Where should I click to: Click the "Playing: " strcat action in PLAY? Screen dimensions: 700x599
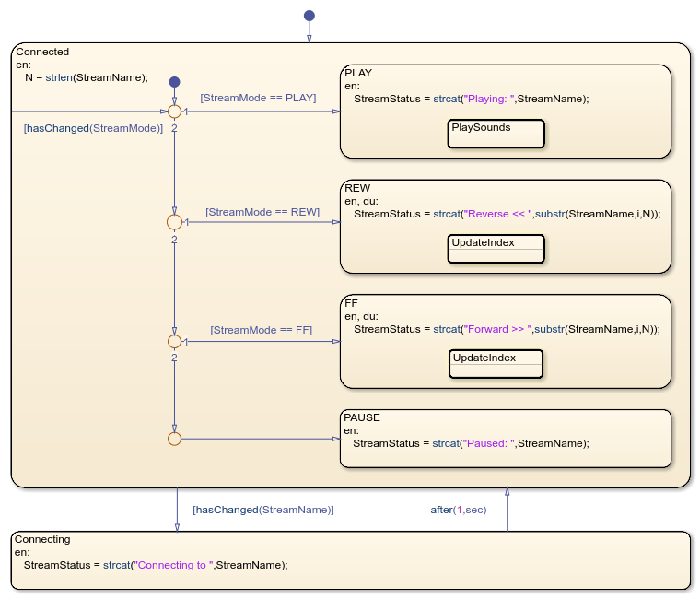pyautogui.click(x=472, y=100)
